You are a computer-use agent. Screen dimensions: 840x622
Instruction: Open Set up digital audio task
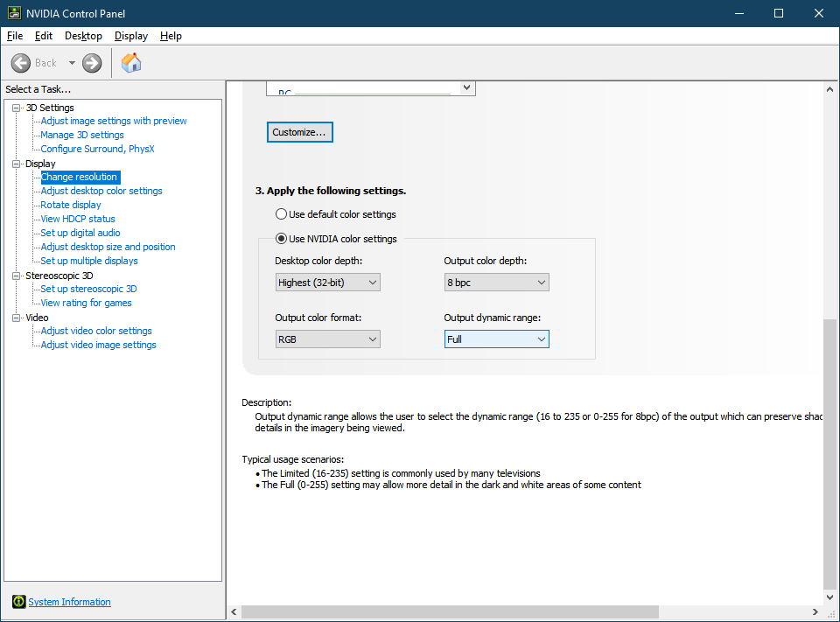pyautogui.click(x=80, y=233)
